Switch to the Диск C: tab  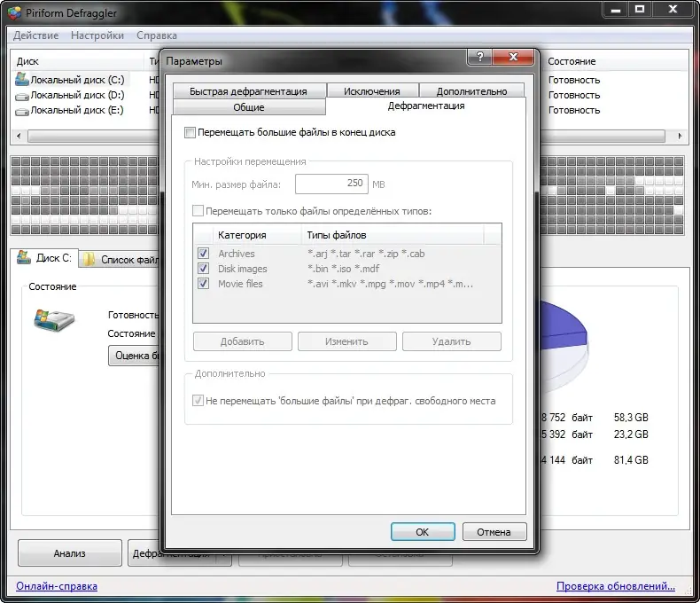[44, 258]
